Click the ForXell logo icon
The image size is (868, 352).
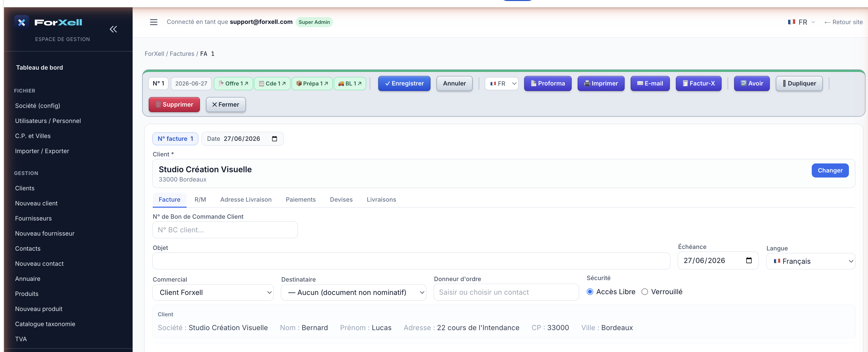(x=22, y=23)
